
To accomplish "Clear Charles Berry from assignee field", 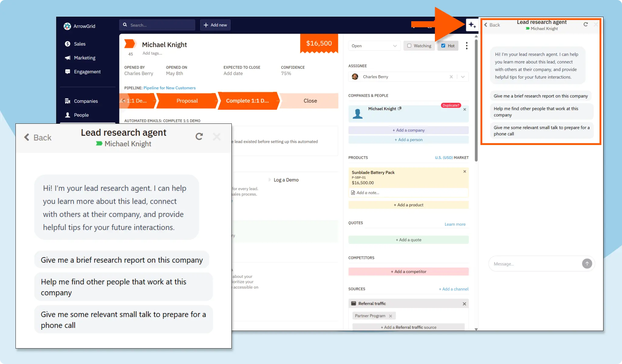I will [x=451, y=77].
